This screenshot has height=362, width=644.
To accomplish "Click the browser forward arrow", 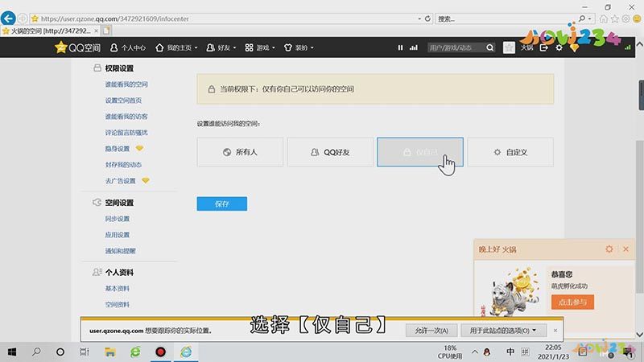I will coord(23,19).
